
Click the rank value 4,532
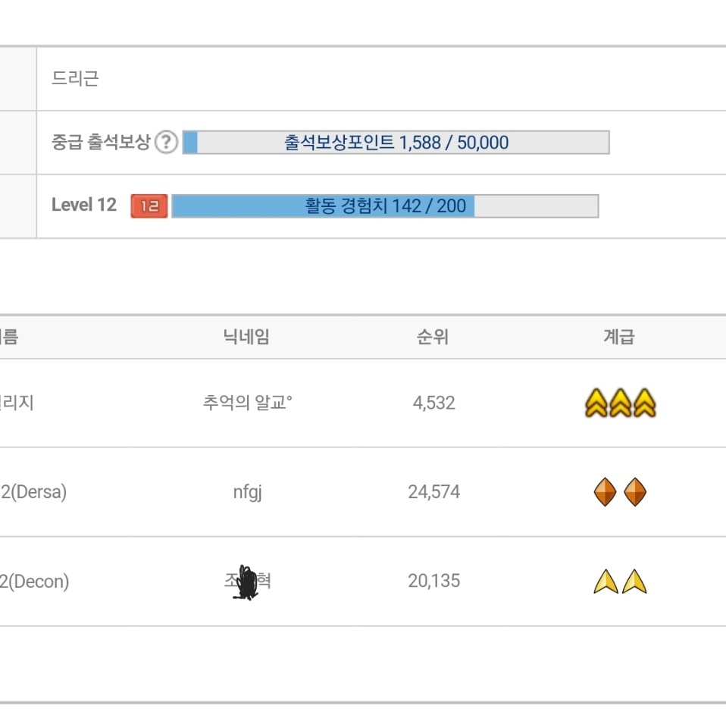point(433,403)
